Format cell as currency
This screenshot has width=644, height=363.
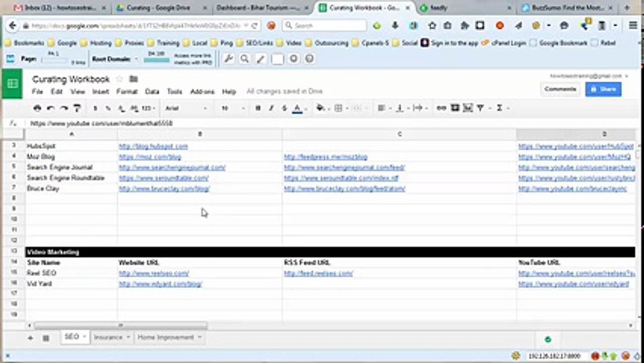(95, 108)
